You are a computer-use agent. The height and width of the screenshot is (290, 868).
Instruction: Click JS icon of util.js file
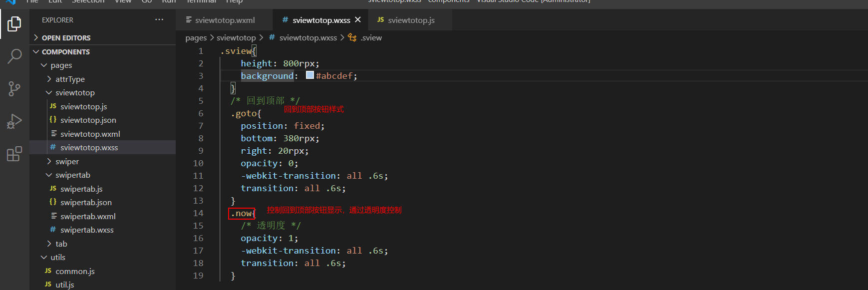48,285
